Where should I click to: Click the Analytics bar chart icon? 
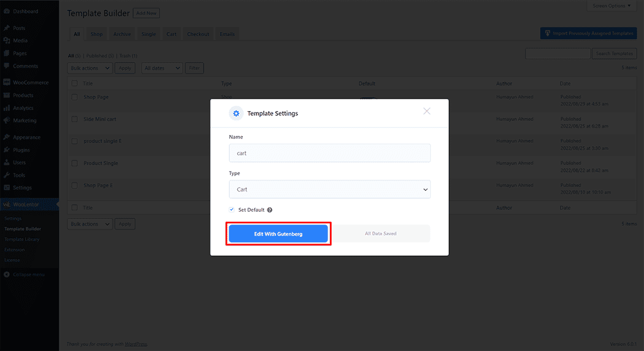coord(7,107)
